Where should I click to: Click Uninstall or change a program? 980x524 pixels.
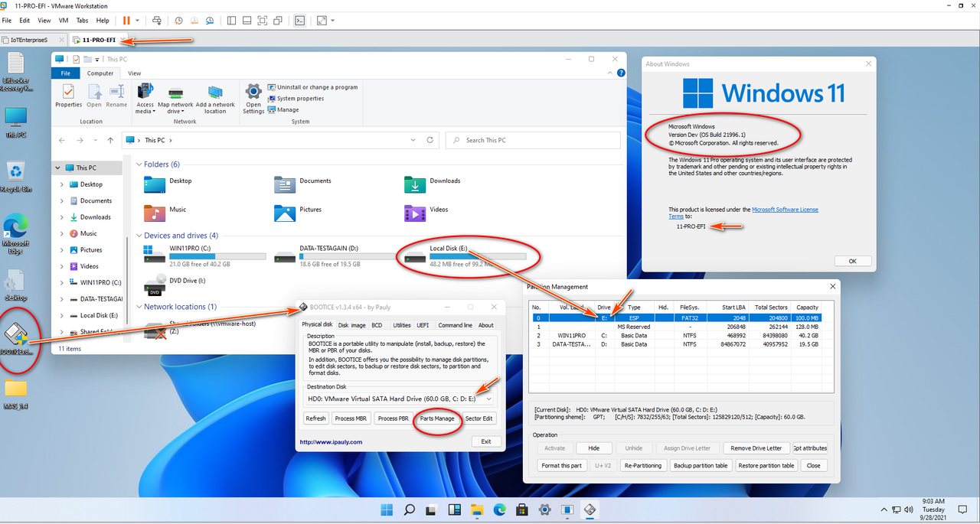(x=312, y=87)
